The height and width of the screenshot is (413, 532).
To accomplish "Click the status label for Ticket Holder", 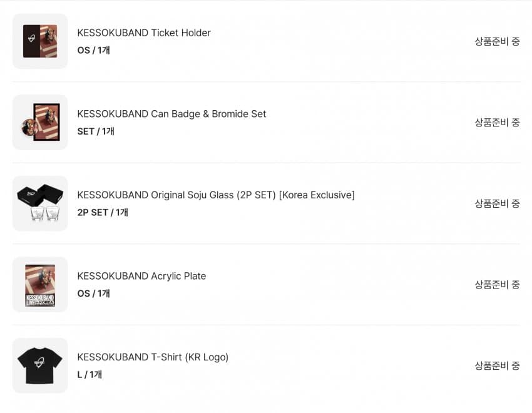I will 497,41.
